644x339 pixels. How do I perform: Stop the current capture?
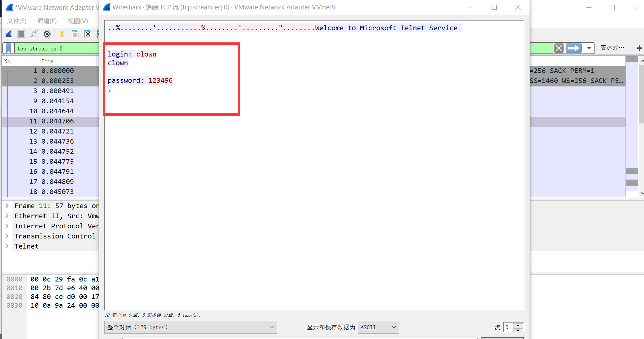(x=21, y=34)
